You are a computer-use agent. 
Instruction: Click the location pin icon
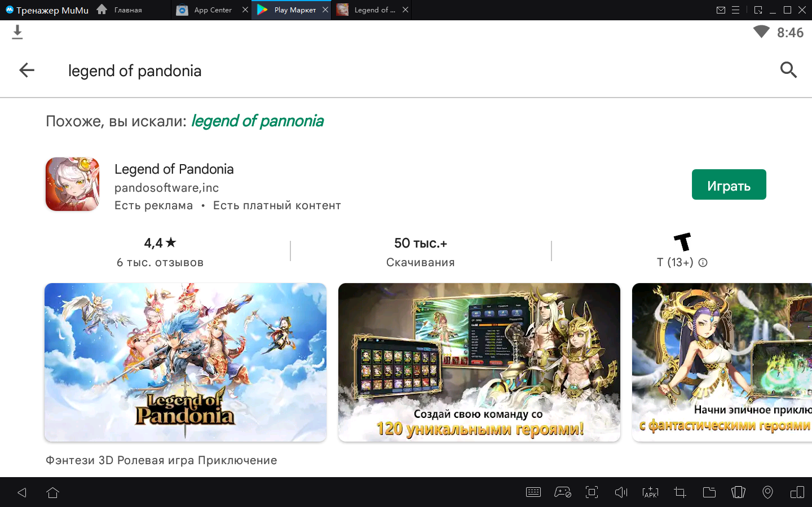(x=767, y=492)
